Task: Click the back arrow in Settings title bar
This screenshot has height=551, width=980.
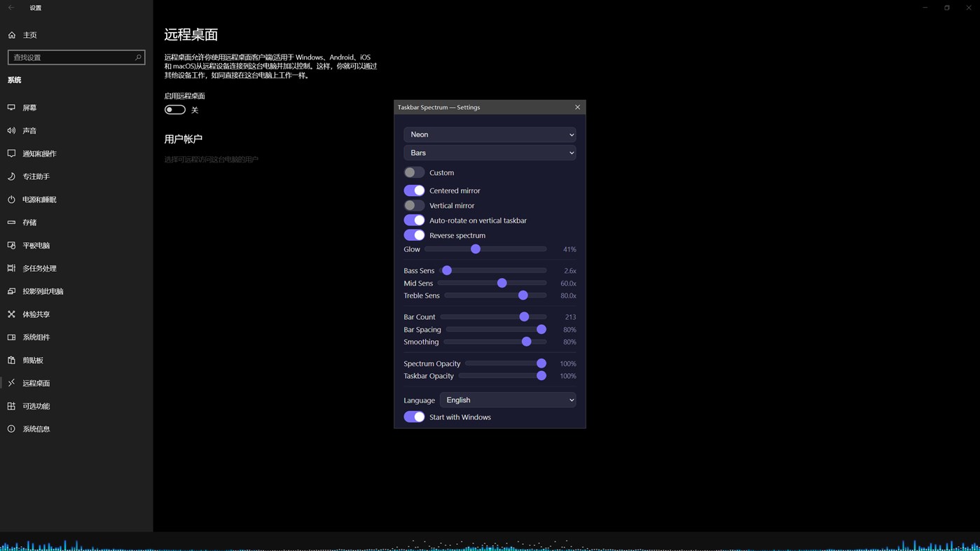Action: coord(11,8)
